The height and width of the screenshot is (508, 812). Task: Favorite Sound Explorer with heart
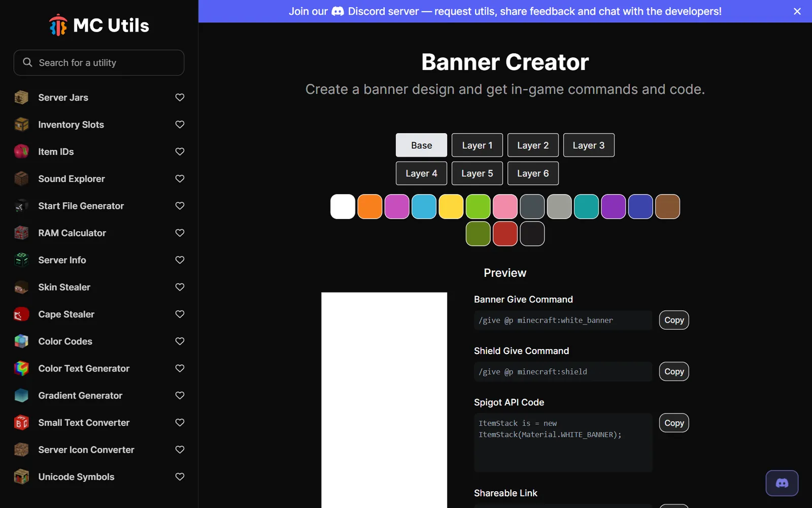click(x=180, y=178)
